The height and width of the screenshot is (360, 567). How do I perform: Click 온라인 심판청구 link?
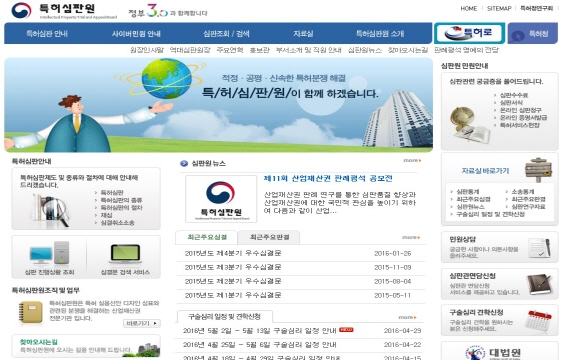pos(520,110)
